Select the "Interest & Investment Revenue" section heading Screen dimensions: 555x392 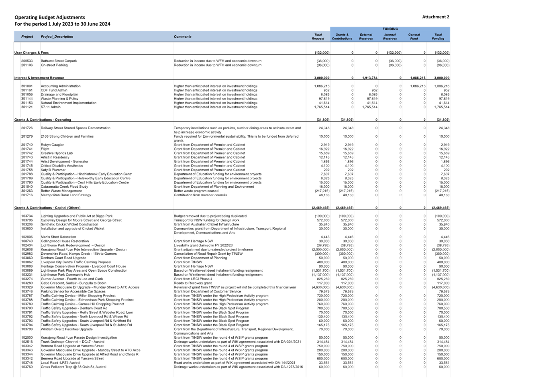pos(39,78)
